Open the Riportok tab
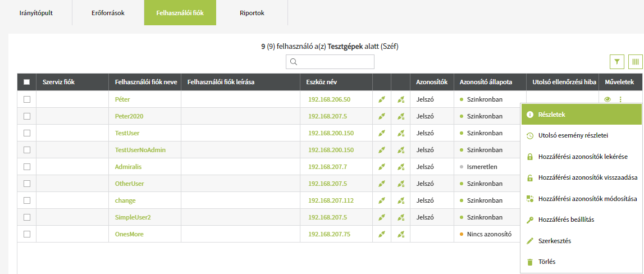Viewport: 644px width, 274px height. (x=252, y=13)
